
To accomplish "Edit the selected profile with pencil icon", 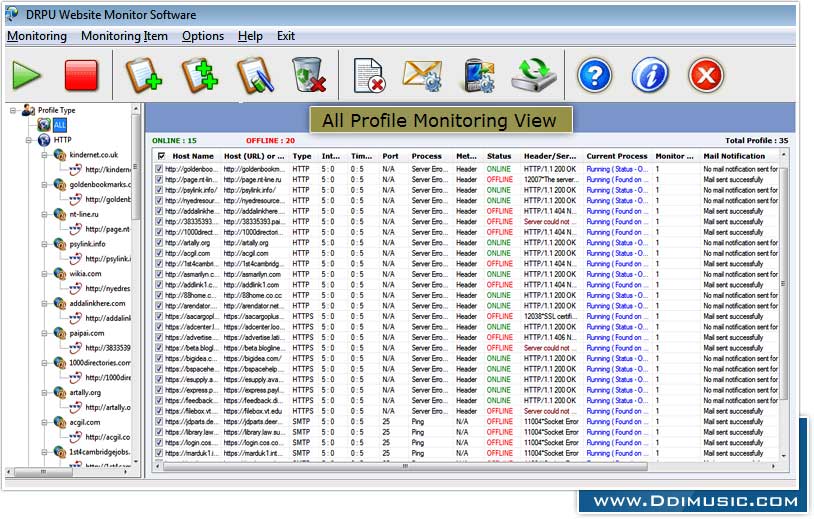I will 255,75.
